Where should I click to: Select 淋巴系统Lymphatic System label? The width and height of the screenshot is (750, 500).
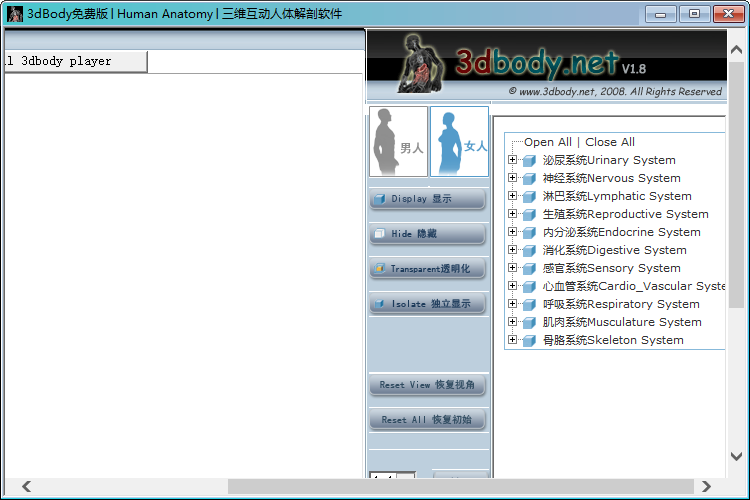pyautogui.click(x=617, y=196)
